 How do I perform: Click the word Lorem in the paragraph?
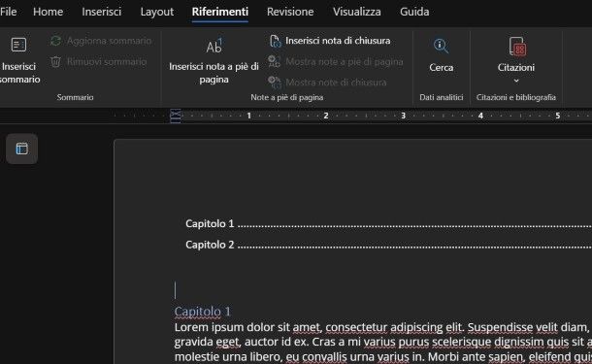[x=191, y=327]
